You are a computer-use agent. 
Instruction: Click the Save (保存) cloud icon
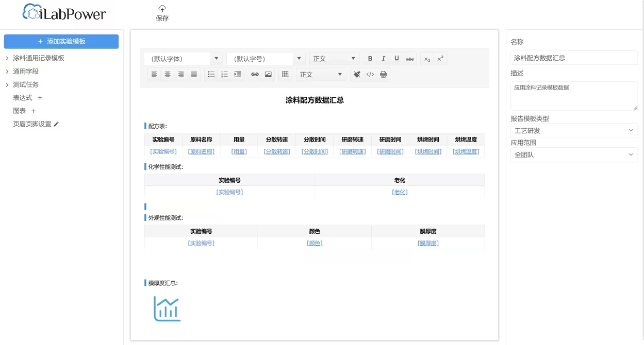pos(162,9)
